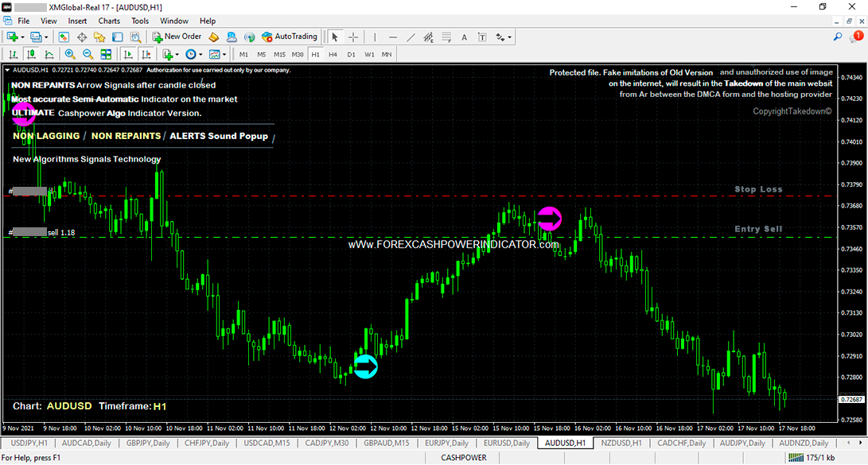Viewport: 868px width, 465px height.
Task: Toggle chart Auto Scroll
Action: (x=128, y=54)
